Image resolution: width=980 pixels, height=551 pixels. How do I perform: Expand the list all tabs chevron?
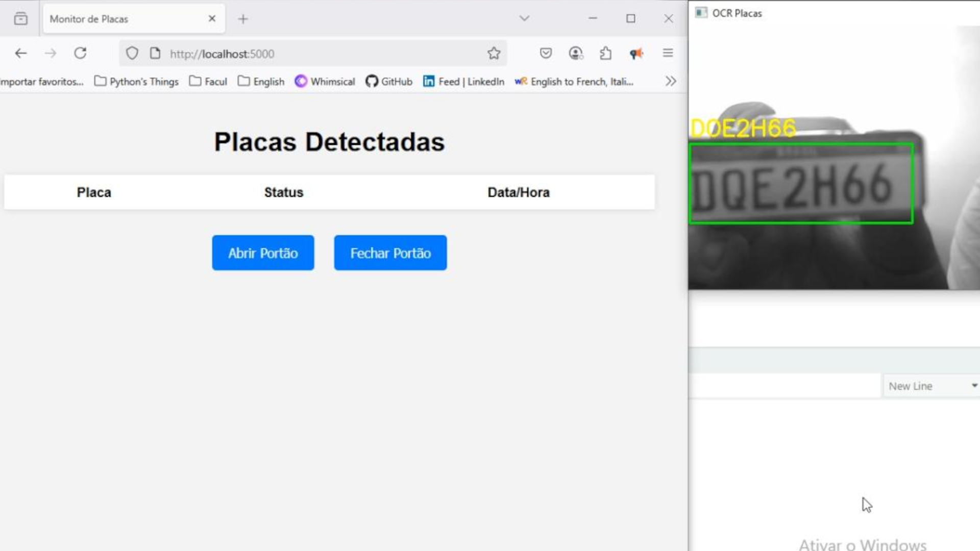[524, 18]
